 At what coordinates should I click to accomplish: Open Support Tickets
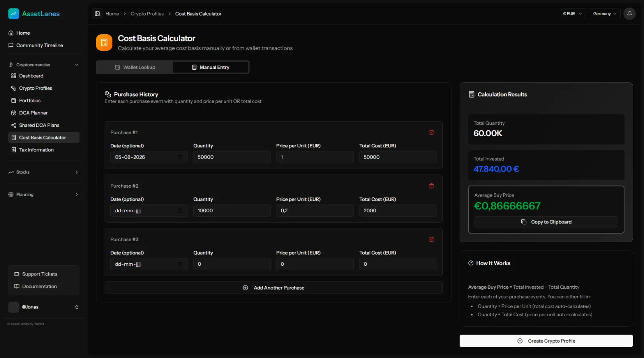click(x=43, y=274)
